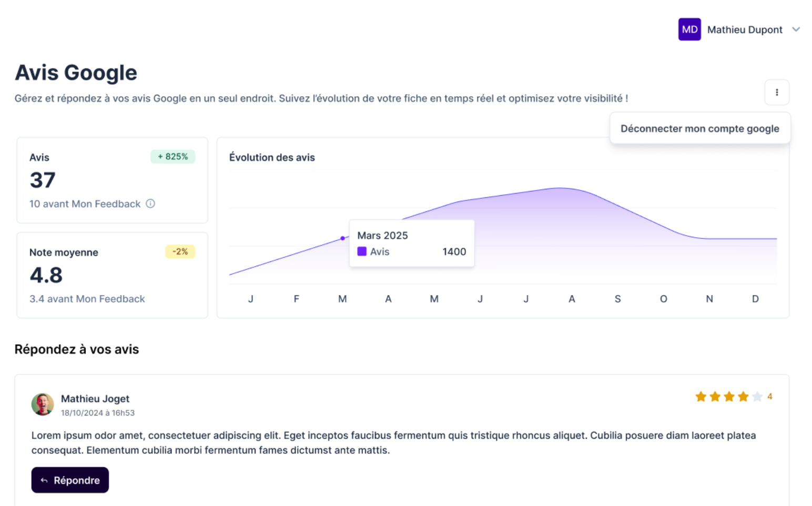This screenshot has width=812, height=506.
Task: Click the +825% growth badge
Action: [x=172, y=157]
